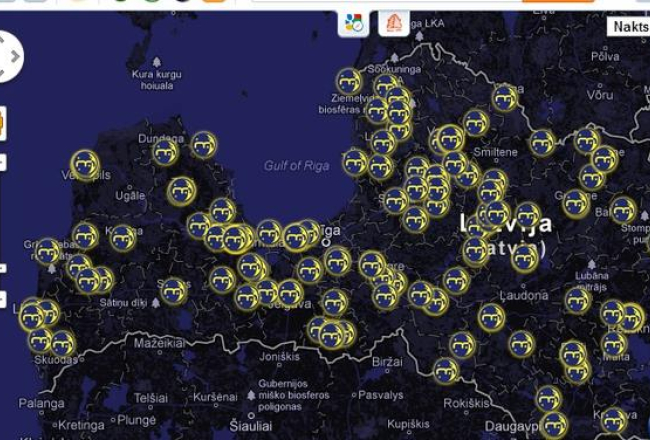Switch map type with the Nakts button
The width and height of the screenshot is (650, 440).
629,27
